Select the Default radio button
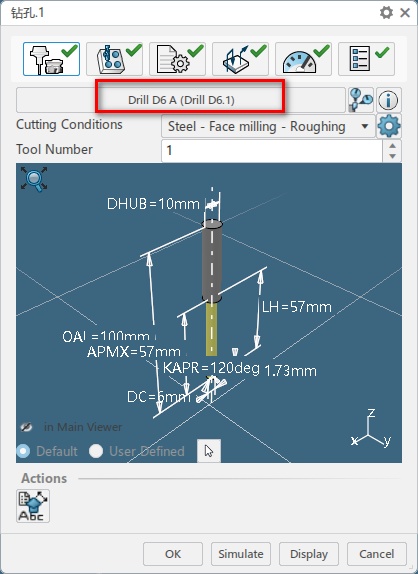Image resolution: width=418 pixels, height=574 pixels. (23, 451)
